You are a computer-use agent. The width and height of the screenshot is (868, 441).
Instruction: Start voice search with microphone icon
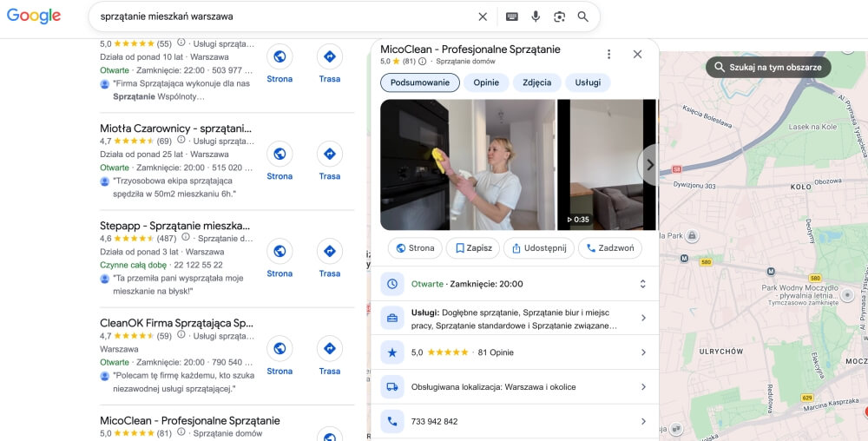(x=536, y=16)
